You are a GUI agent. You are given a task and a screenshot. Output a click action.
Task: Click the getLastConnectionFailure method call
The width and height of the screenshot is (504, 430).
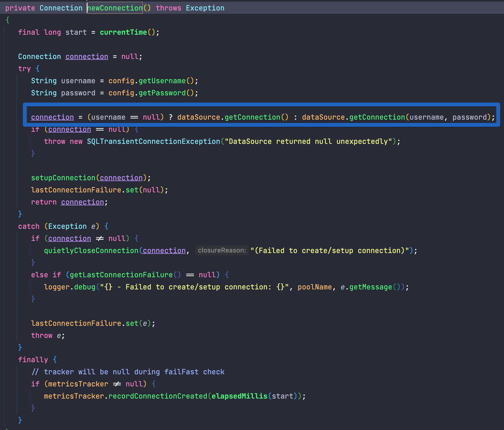[121, 275]
